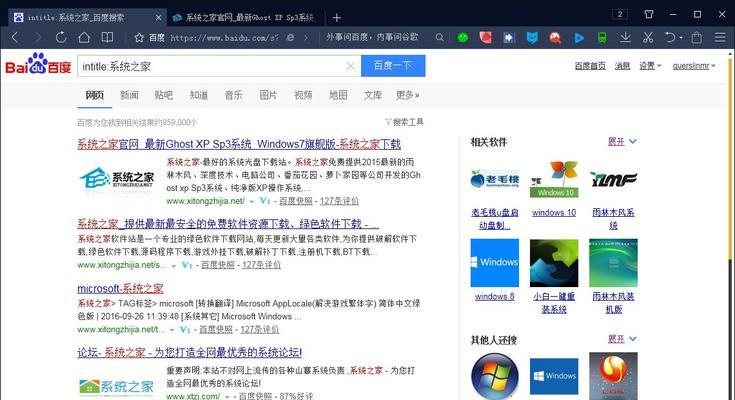Screen dimensions: 735x400
Task: Open the downloads arrow icon in toolbar
Action: pos(625,37)
